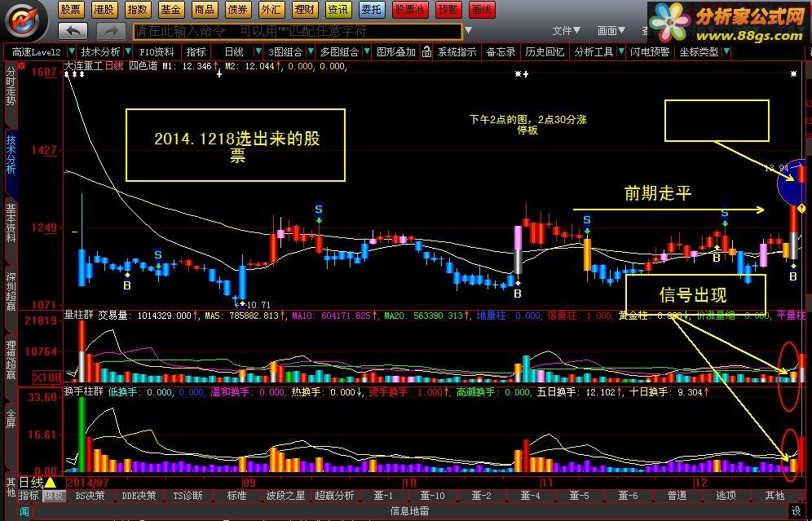Click 闪电预警 in the toolbar

pyautogui.click(x=650, y=52)
